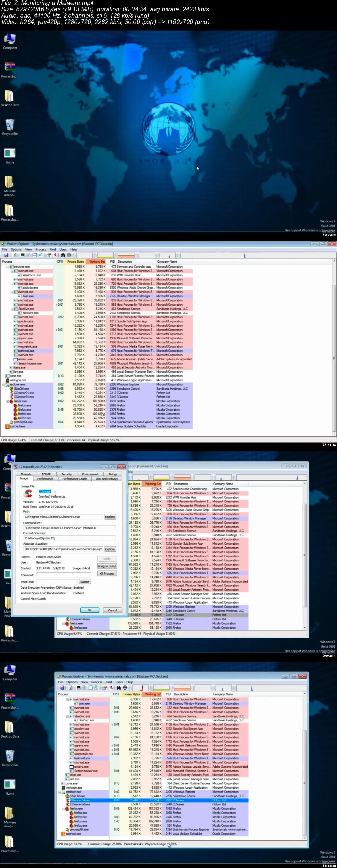
Task: Click Properties toolbar icon in maximized Process Explorer
Action: click(49, 255)
